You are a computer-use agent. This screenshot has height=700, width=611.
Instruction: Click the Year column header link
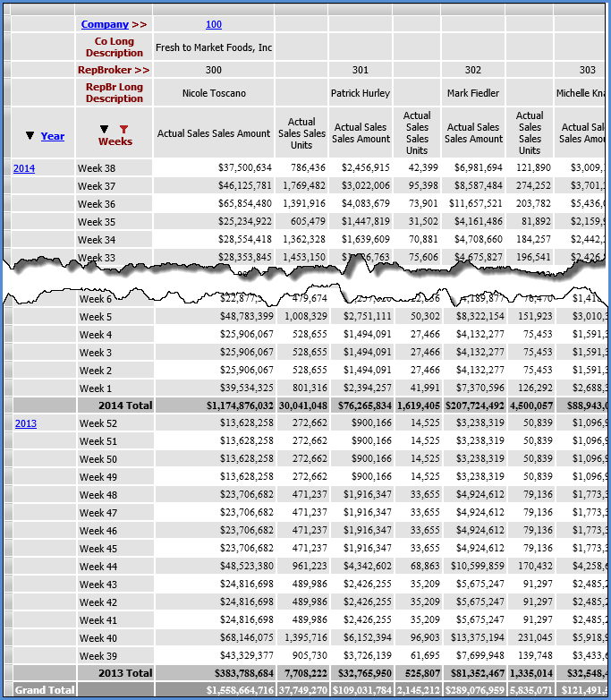(x=53, y=136)
